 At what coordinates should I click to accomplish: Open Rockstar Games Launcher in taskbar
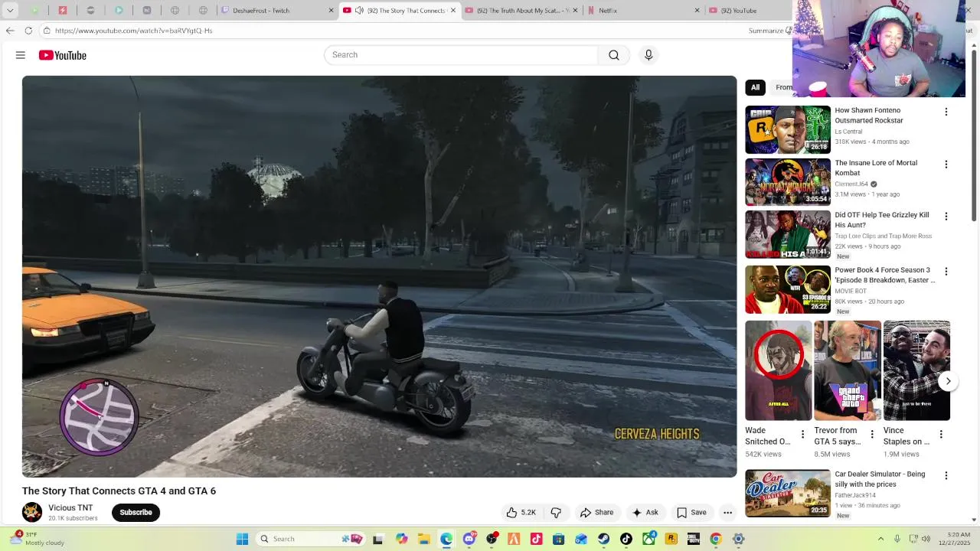pyautogui.click(x=671, y=539)
